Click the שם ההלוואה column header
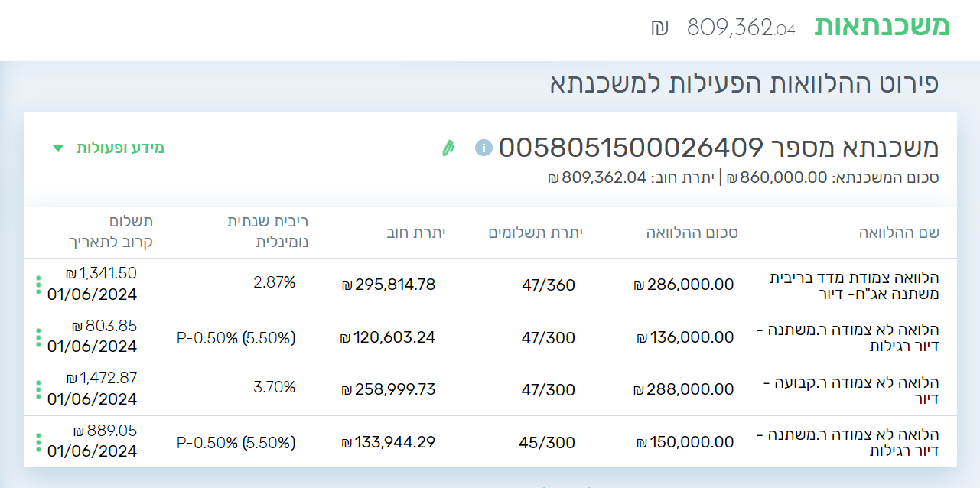Screen dimensions: 980x488 (899, 233)
